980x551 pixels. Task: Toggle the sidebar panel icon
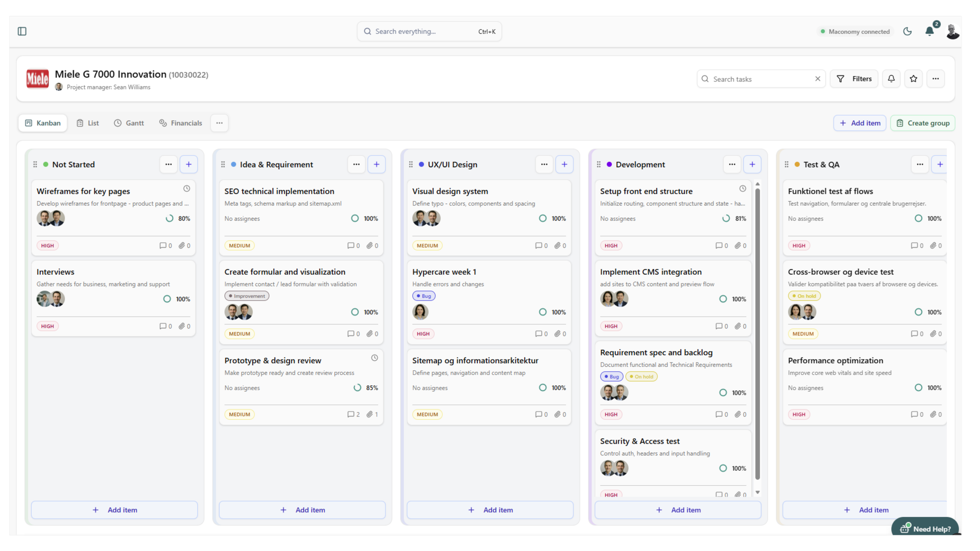coord(22,31)
